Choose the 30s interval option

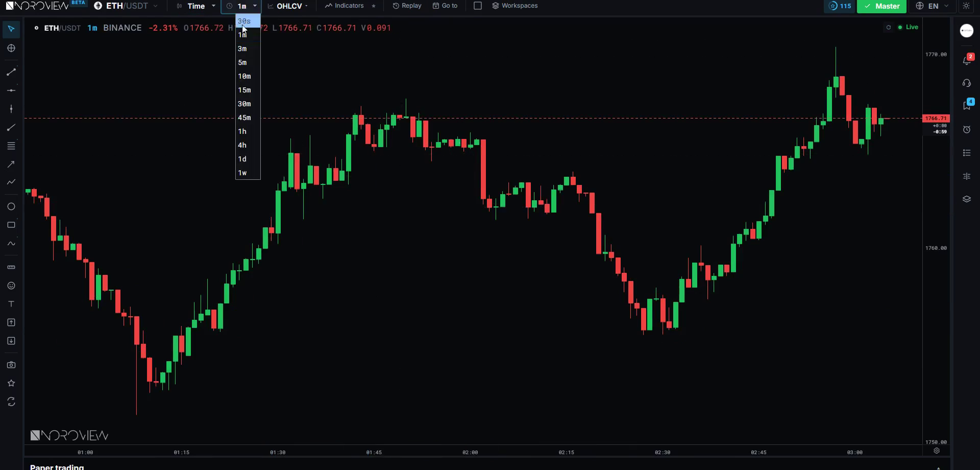pyautogui.click(x=248, y=21)
